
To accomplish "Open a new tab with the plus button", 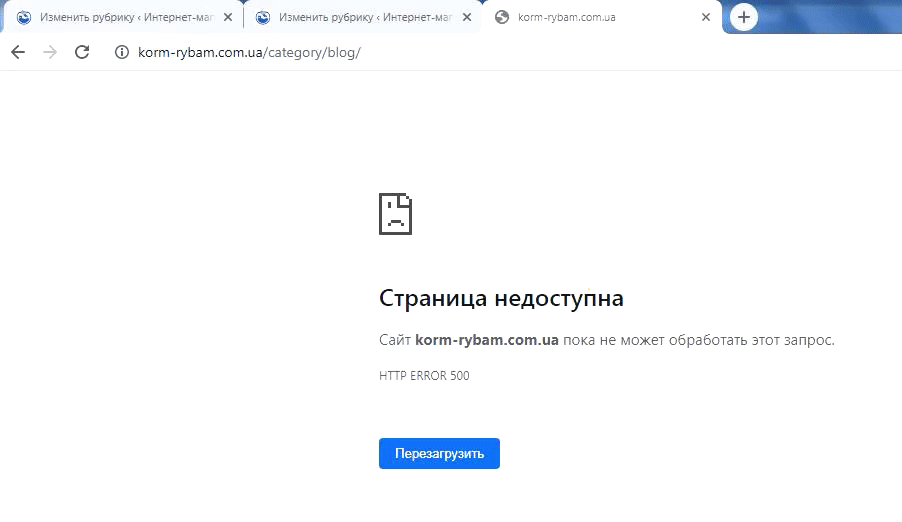I will (744, 17).
